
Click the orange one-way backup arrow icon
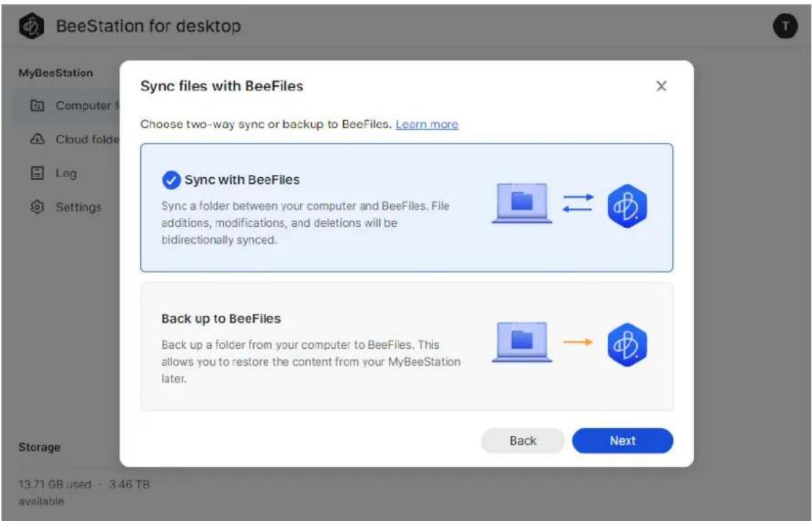click(577, 342)
